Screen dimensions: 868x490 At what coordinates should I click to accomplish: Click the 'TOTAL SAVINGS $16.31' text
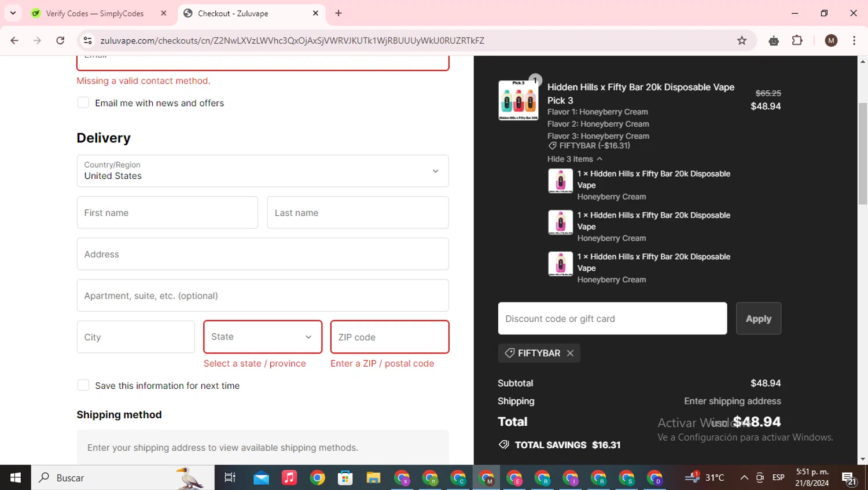click(x=560, y=445)
